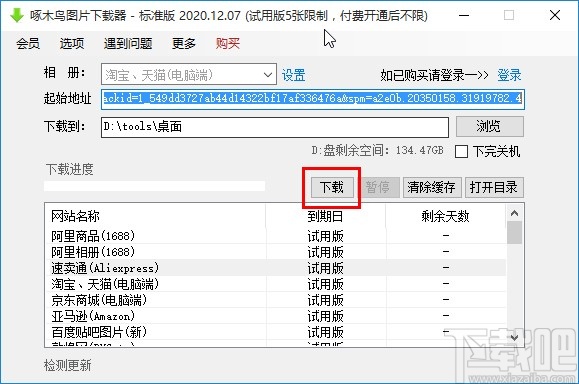Click the 到期日 column header
579x384 pixels.
(326, 216)
